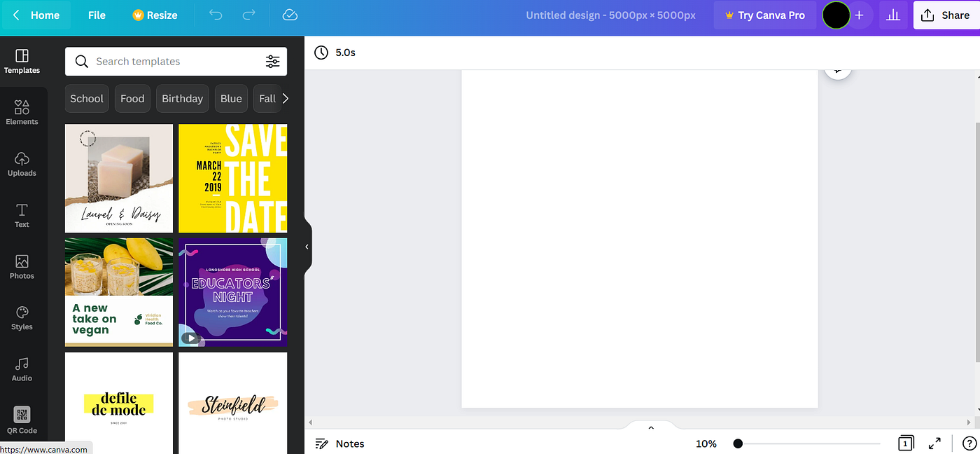Add collaborators with the plus icon
The height and width of the screenshot is (454, 980).
(860, 15)
